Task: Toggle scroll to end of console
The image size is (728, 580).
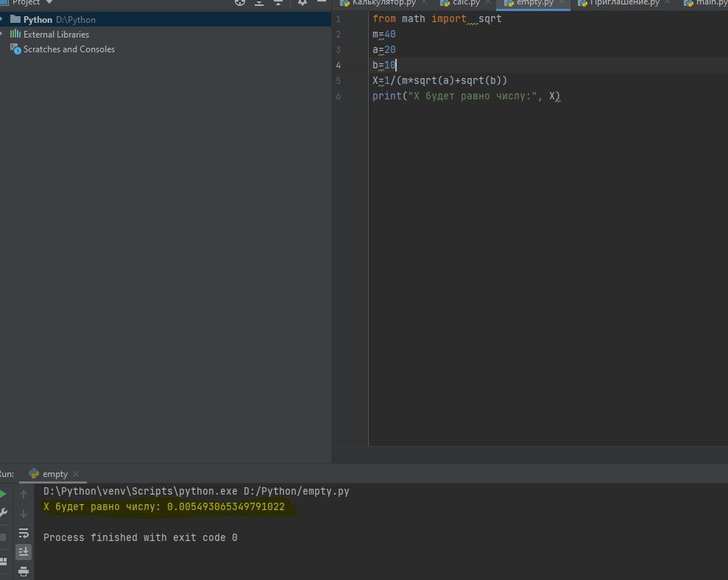Action: [24, 551]
